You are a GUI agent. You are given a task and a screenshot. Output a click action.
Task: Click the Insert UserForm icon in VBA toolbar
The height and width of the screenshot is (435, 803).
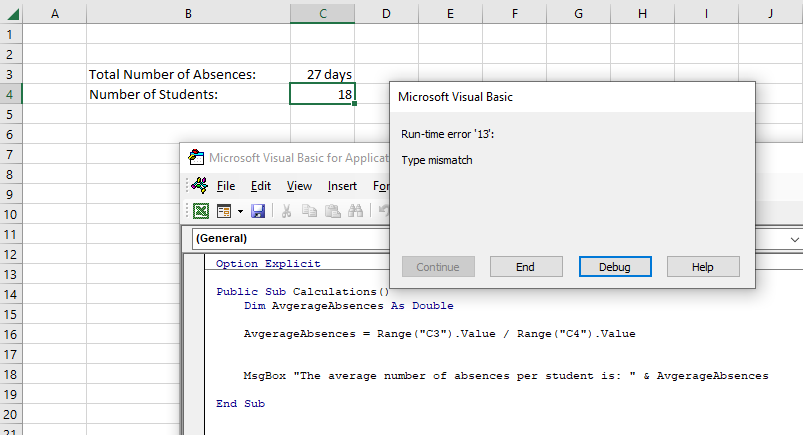(x=224, y=211)
